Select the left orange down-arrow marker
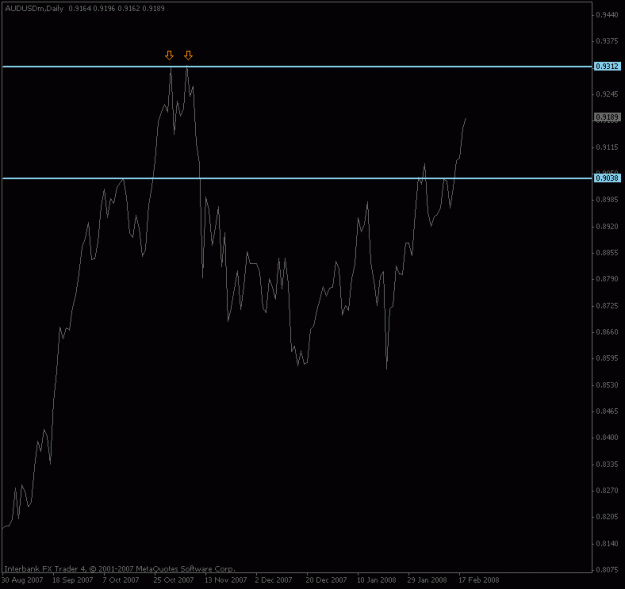The width and height of the screenshot is (625, 589). point(169,55)
